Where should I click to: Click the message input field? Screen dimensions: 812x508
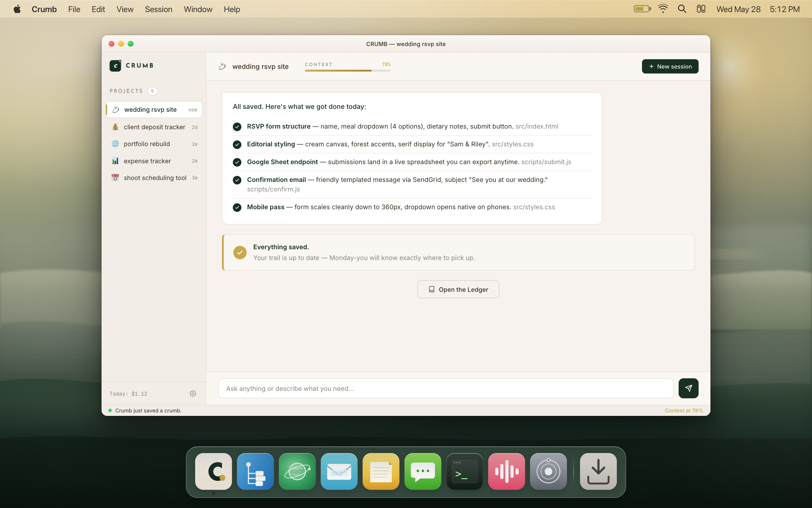(x=446, y=388)
